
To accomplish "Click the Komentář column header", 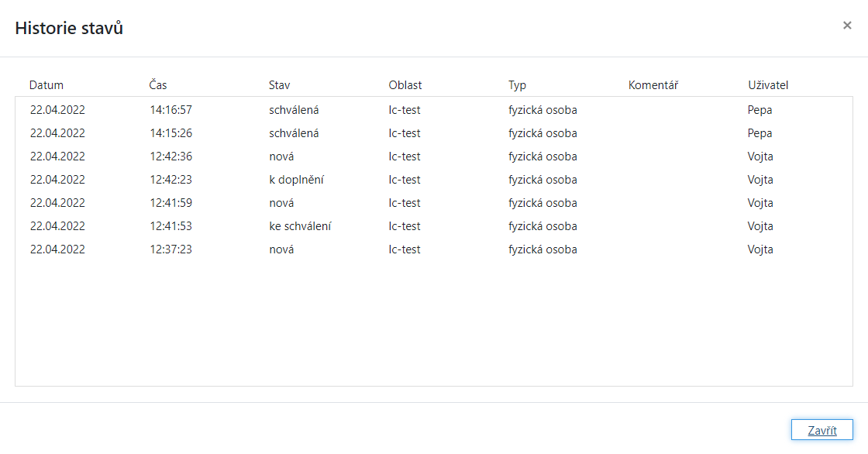I will [x=653, y=85].
